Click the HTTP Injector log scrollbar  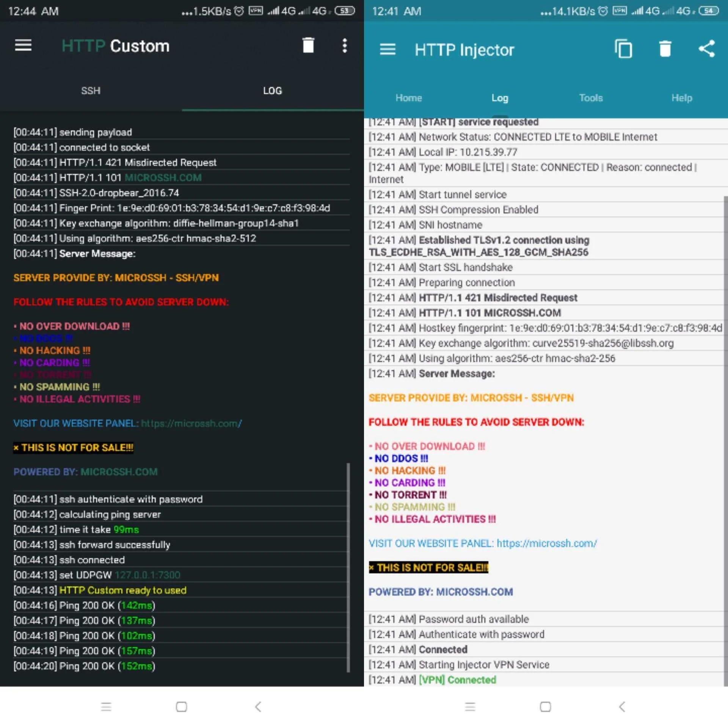726,441
